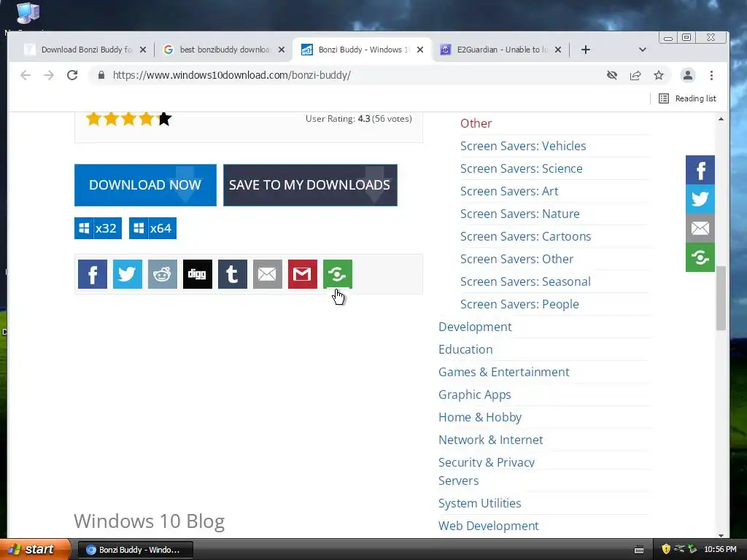The image size is (747, 560).
Task: Open Screen Savers: Other category
Action: coord(516,259)
